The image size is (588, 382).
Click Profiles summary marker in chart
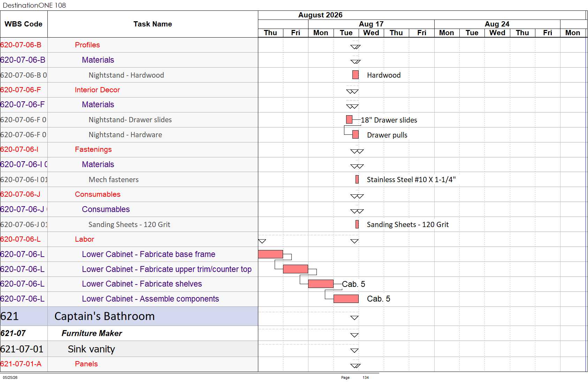356,47
